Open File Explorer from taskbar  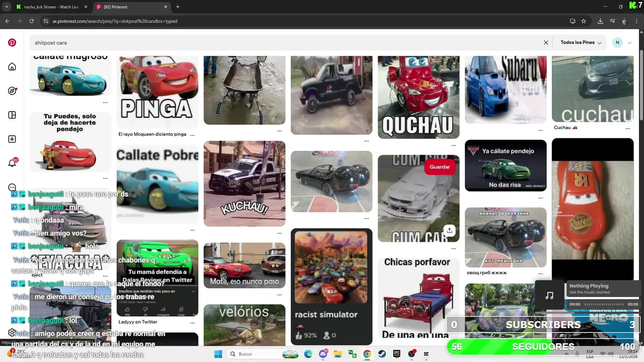pyautogui.click(x=337, y=354)
